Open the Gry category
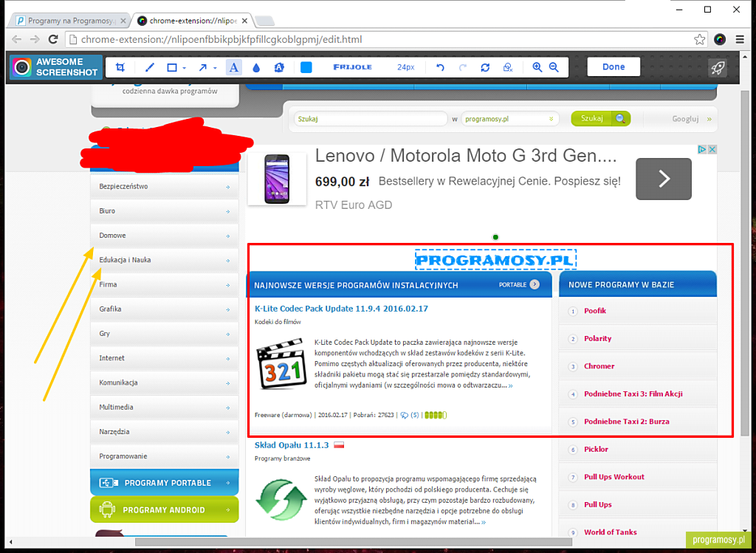Image resolution: width=756 pixels, height=553 pixels. [x=165, y=334]
